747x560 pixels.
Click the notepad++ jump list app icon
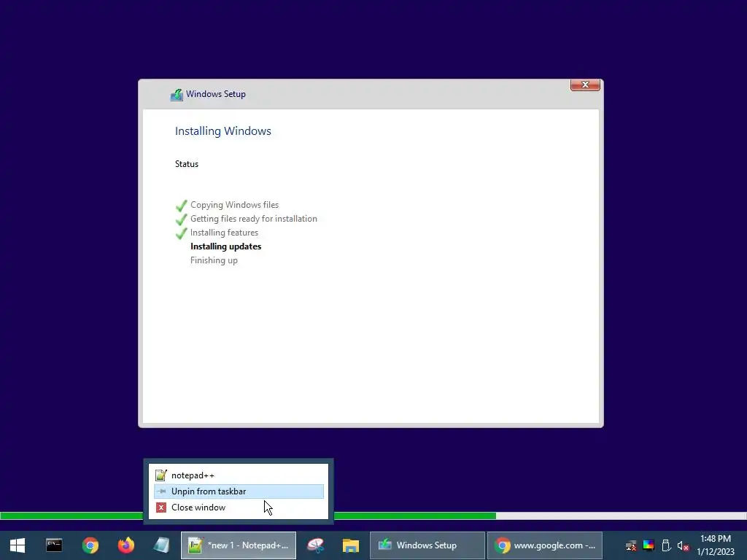tap(161, 475)
